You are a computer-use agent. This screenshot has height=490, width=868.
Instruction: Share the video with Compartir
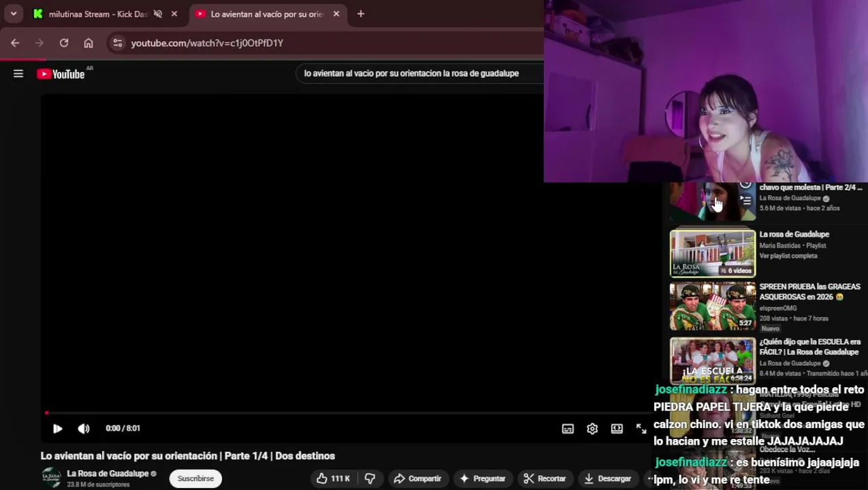pos(417,478)
